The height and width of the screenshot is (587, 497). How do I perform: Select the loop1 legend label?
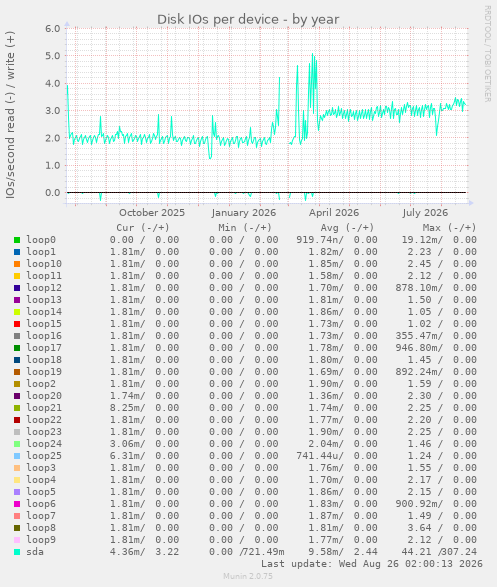point(41,252)
